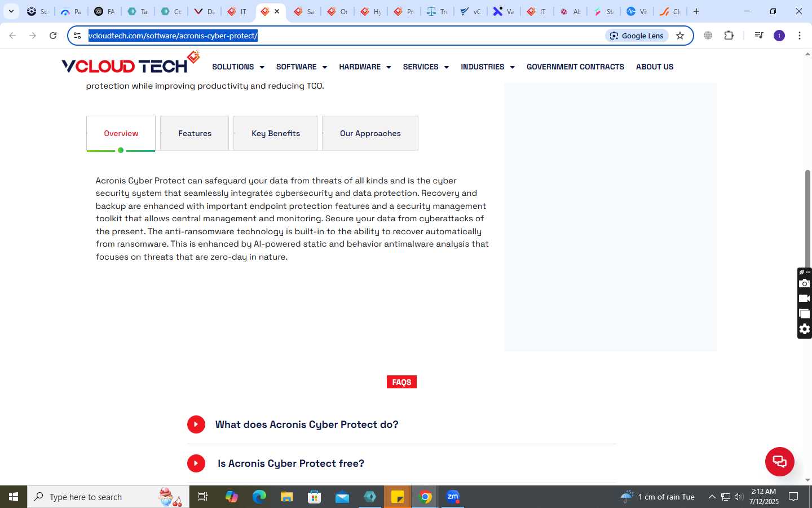Start recording with side video icon
Viewport: 812px width, 508px height.
(805, 299)
